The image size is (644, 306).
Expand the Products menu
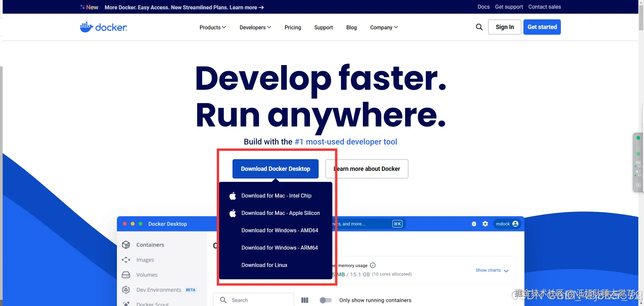213,27
